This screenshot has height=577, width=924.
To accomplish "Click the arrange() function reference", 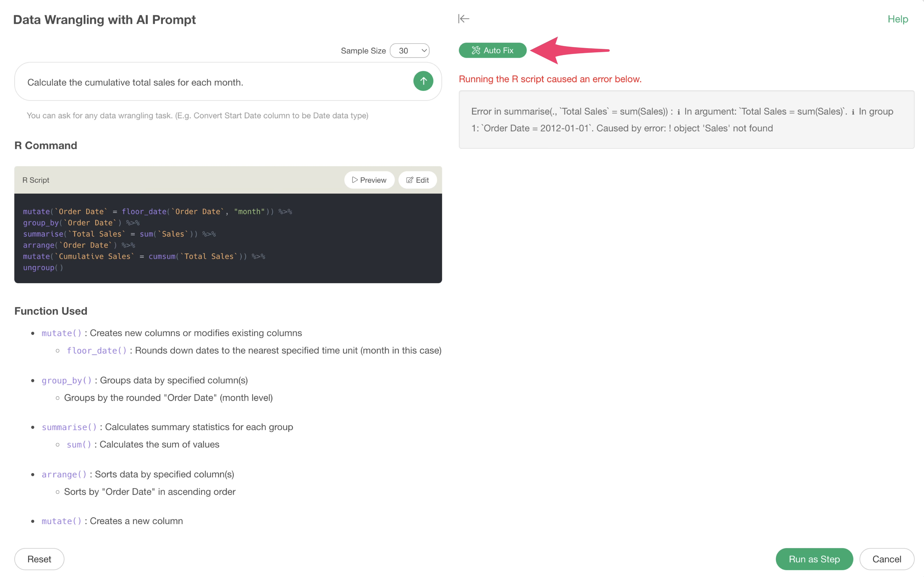I will point(64,474).
